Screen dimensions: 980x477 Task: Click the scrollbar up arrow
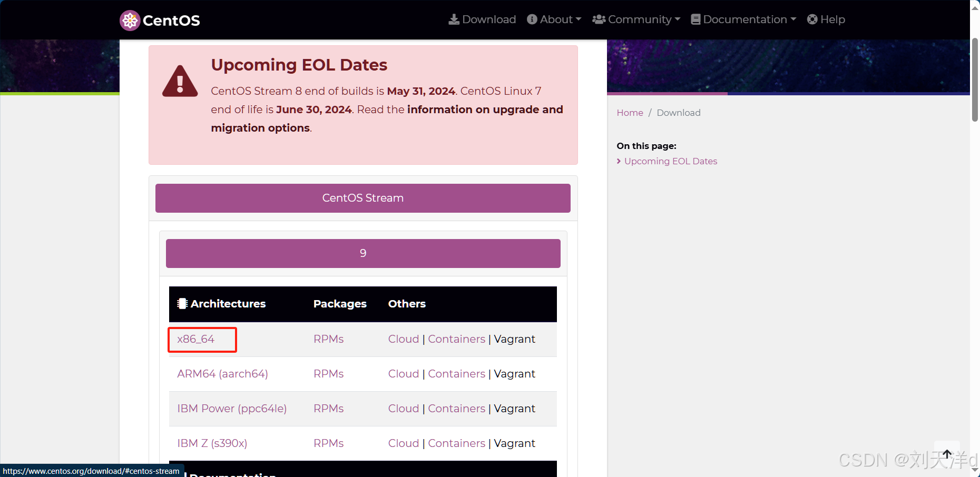(975, 8)
